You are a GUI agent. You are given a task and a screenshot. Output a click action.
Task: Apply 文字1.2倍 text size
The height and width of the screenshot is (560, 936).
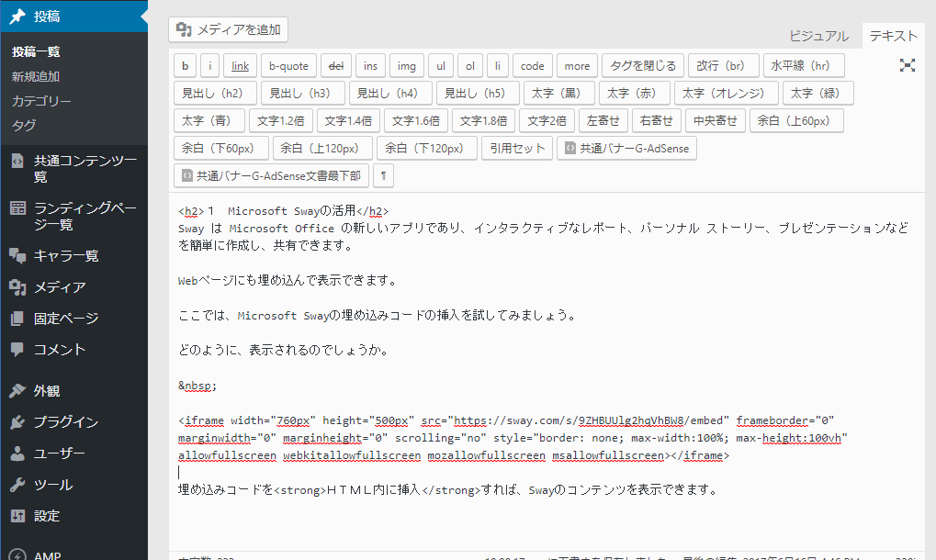pos(280,120)
